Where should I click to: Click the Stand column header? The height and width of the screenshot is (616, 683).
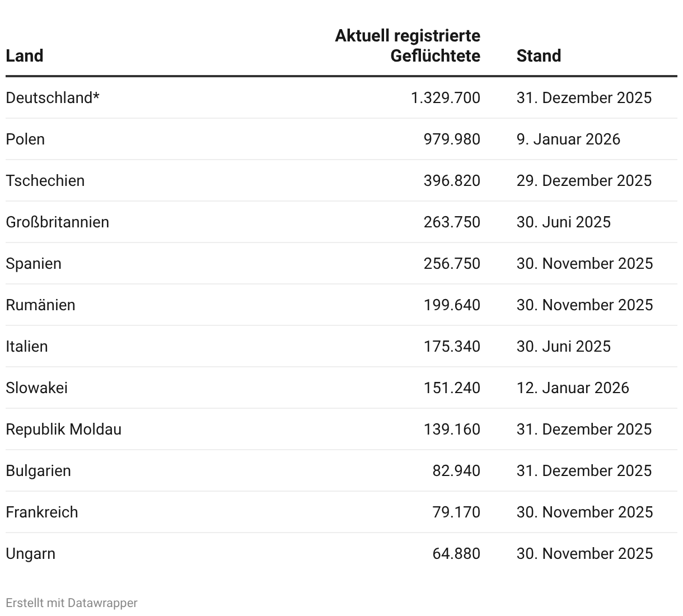tap(539, 56)
